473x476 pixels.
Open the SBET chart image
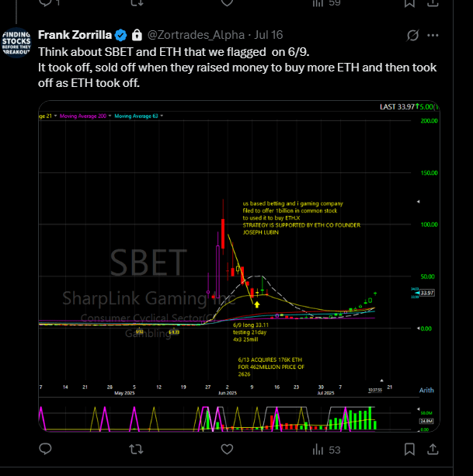pyautogui.click(x=239, y=266)
